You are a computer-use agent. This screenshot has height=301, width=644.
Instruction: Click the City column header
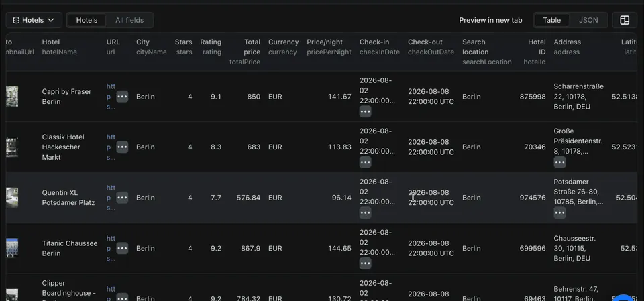tap(152, 47)
